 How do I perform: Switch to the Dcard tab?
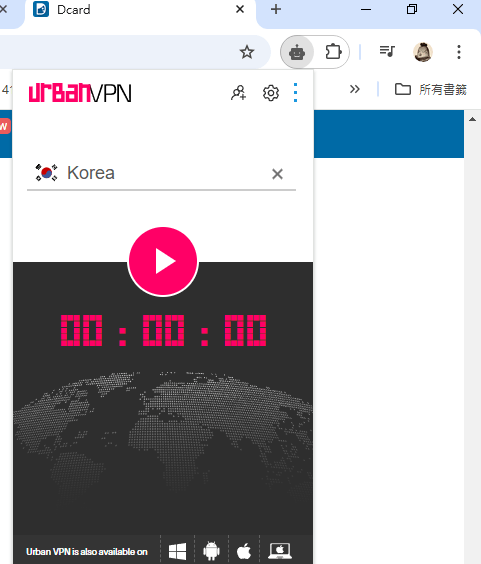coord(140,10)
